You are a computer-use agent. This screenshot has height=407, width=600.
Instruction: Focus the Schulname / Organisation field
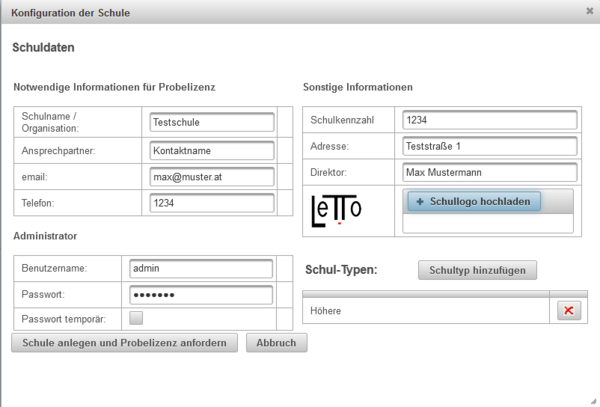[x=210, y=122]
